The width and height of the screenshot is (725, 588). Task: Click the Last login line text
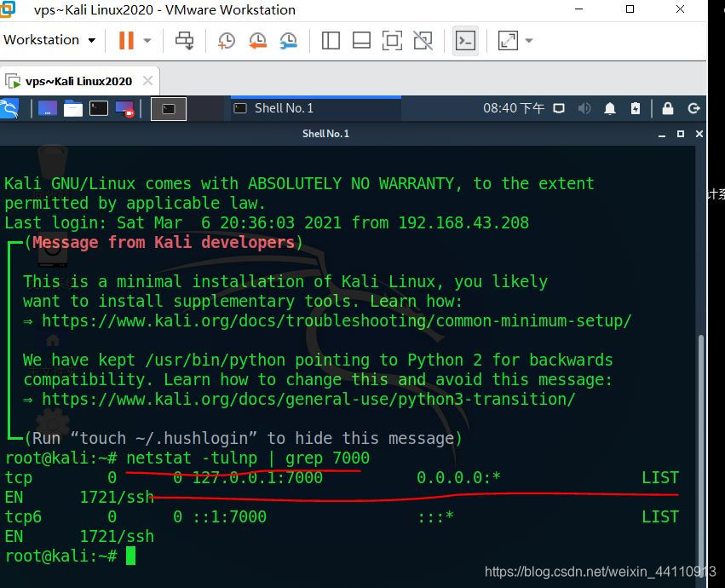(x=267, y=223)
